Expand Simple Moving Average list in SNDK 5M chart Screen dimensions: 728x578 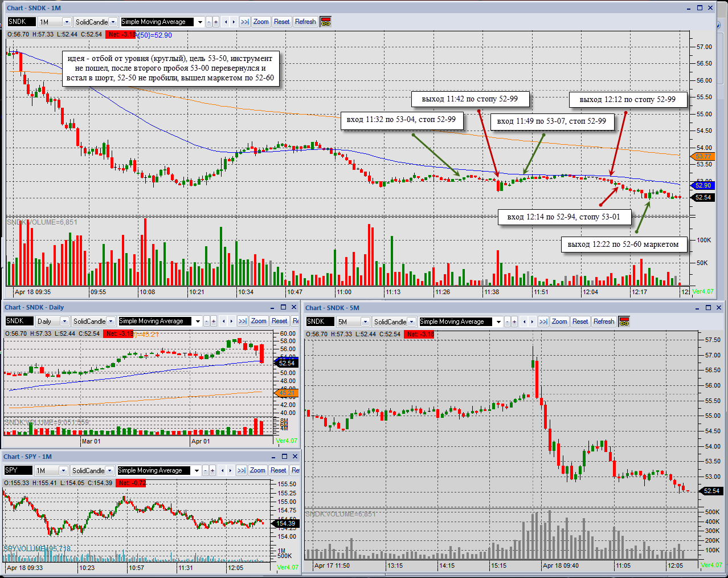(x=498, y=321)
